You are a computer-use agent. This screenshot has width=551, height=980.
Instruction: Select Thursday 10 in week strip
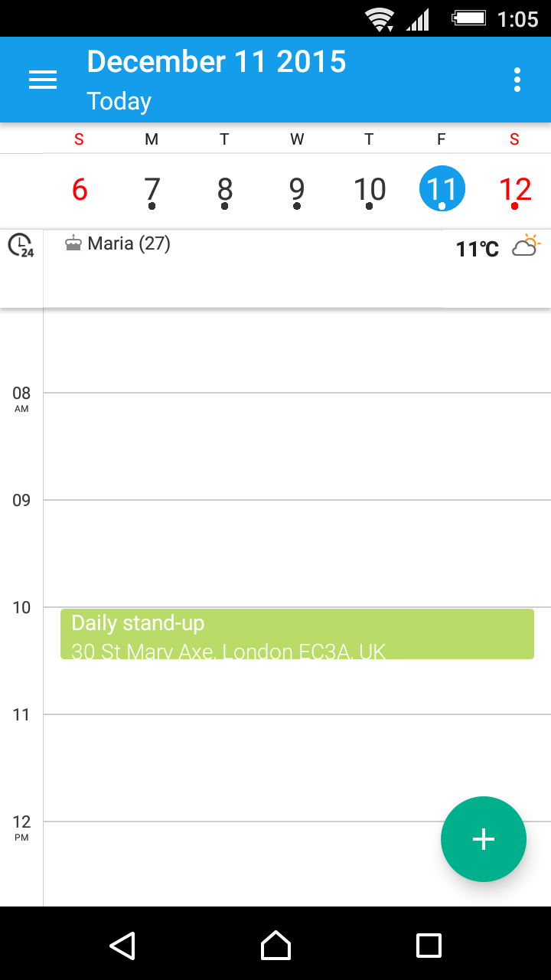coord(370,189)
